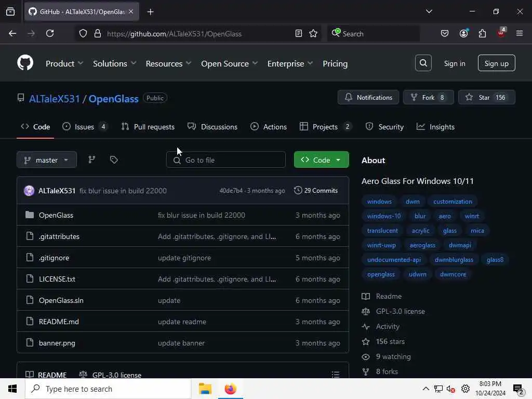Screen dimensions: 532x399
Task: Open the GitHub logo home link
Action: coord(25,63)
